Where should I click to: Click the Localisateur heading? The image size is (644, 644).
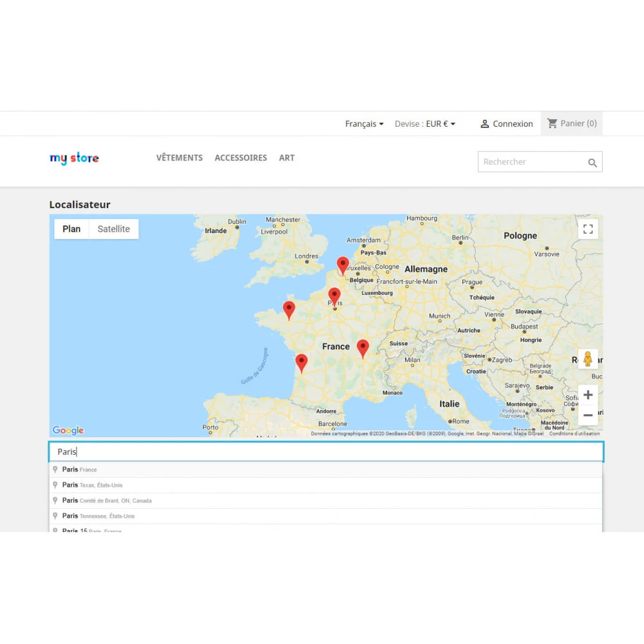[80, 205]
